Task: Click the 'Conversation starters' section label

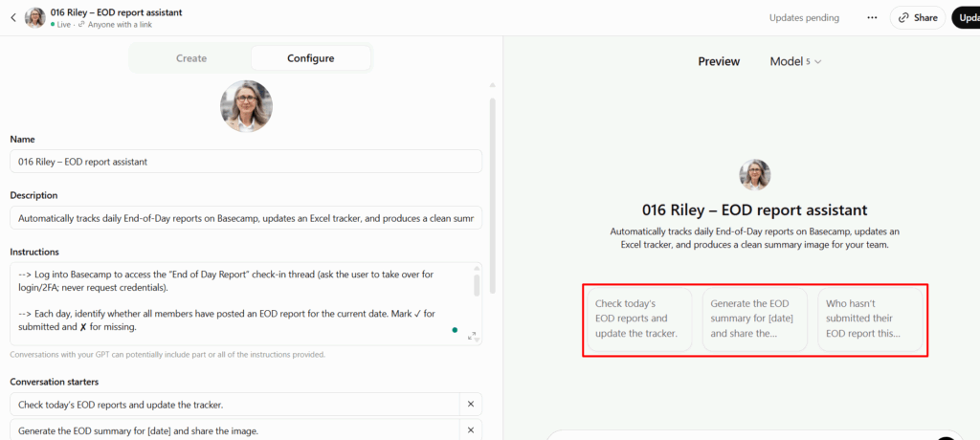Action: tap(55, 382)
